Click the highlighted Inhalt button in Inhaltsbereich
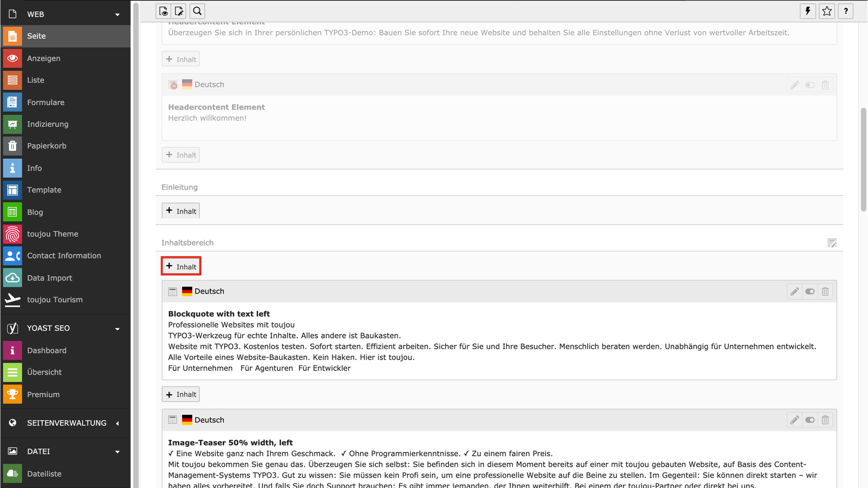The width and height of the screenshot is (868, 488). [181, 267]
